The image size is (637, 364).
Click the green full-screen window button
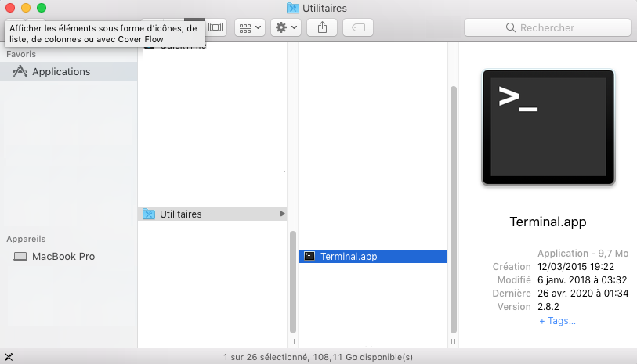click(x=42, y=8)
